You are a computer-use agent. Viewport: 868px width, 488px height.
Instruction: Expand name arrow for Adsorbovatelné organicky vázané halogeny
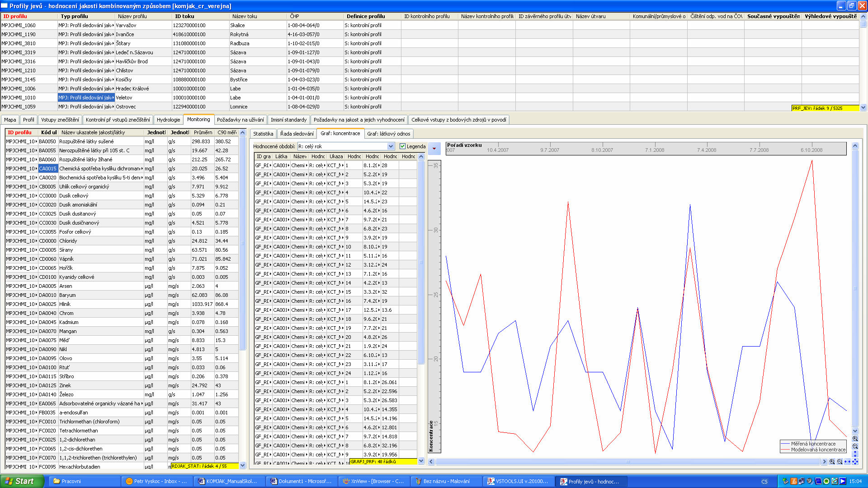(142, 404)
